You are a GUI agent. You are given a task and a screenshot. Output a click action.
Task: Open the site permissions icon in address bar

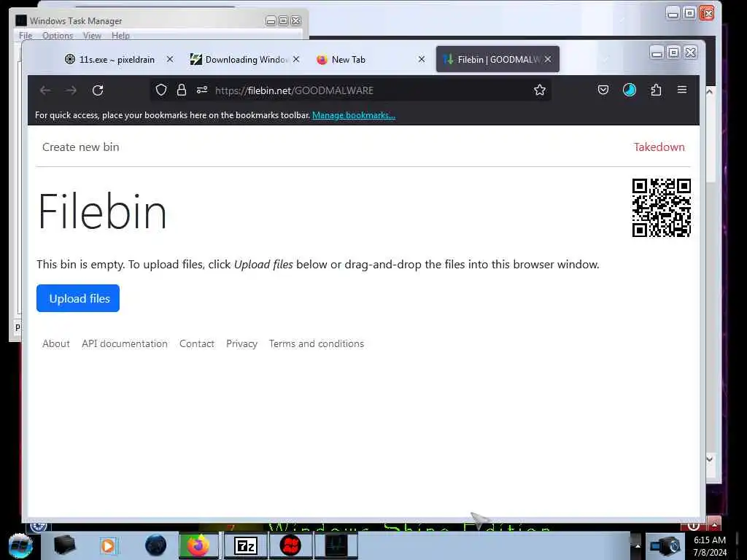coord(202,90)
